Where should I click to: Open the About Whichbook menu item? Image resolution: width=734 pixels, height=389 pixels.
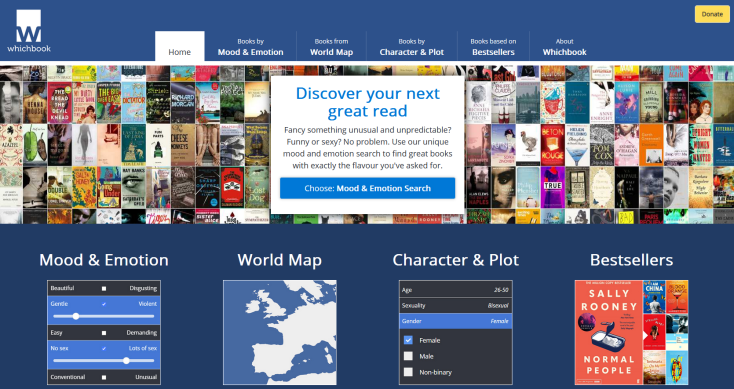point(565,47)
